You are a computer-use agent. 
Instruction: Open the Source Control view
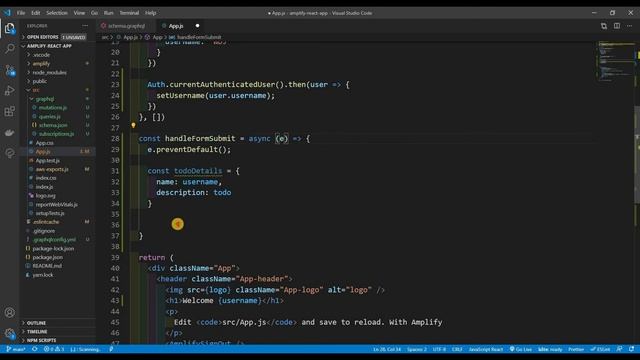[9, 70]
